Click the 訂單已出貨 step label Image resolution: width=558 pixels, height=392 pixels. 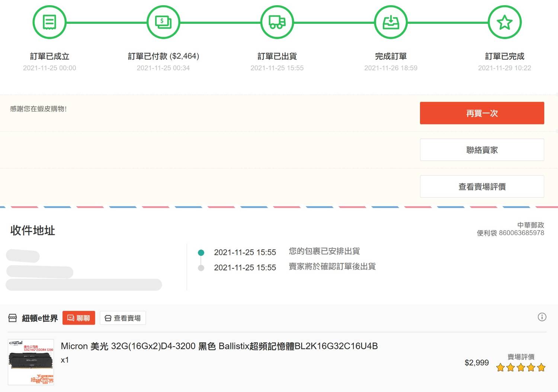click(277, 56)
